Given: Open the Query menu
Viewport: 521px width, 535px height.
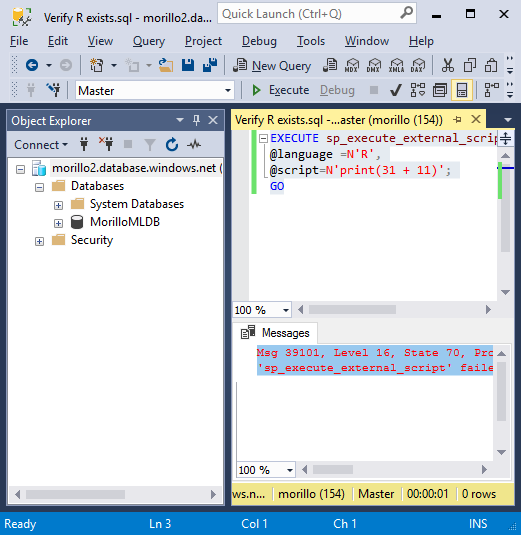Looking at the screenshot, I should click(149, 41).
